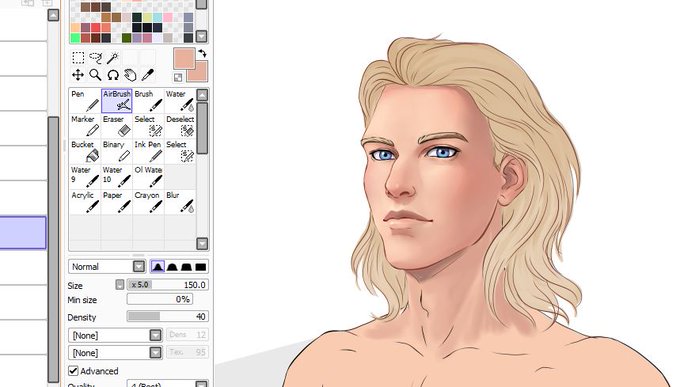Viewport: 680px width, 387px height.
Task: Choose the second rounded brush edge shape
Action: (172, 266)
